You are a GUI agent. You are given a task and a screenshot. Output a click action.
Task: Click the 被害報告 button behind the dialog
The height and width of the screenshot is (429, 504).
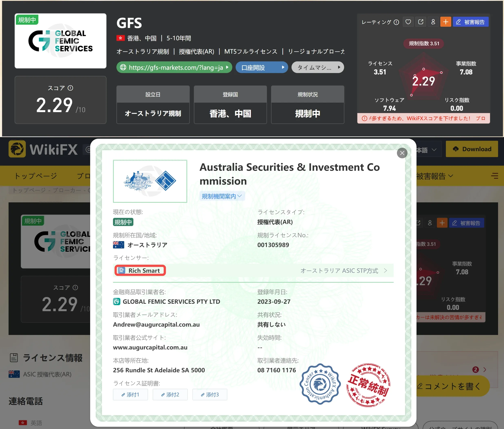(x=466, y=223)
